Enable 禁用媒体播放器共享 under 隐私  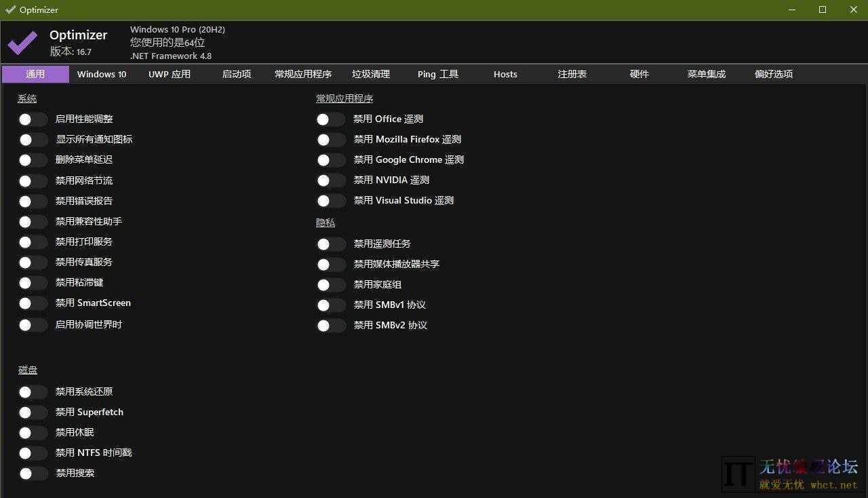[x=330, y=264]
